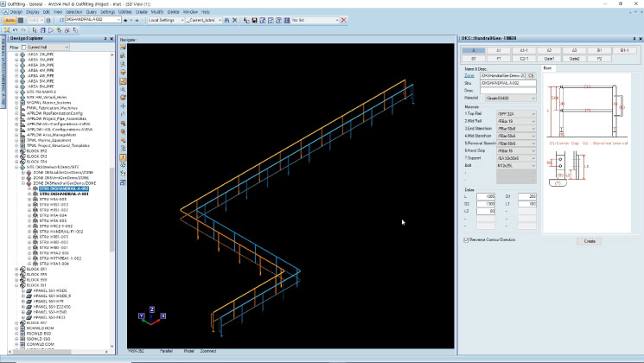Select HPANEL SS1-Z22450 in the tree

click(x=52, y=307)
